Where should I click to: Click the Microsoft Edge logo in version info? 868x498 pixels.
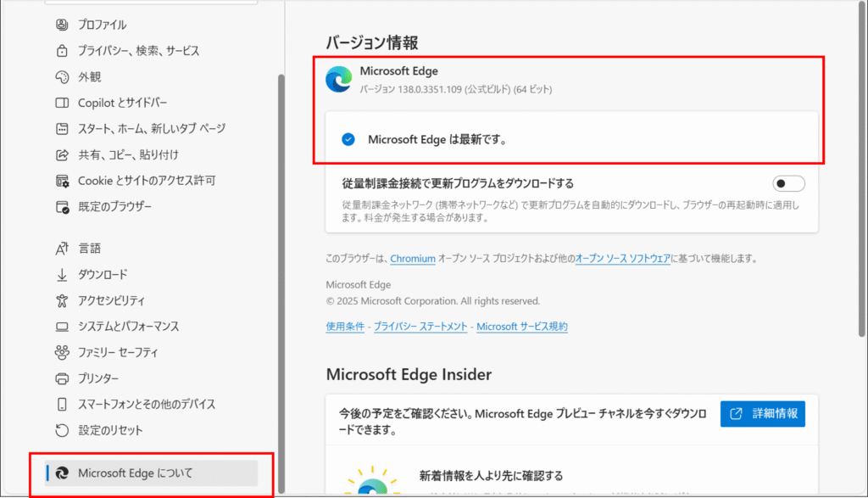point(339,79)
